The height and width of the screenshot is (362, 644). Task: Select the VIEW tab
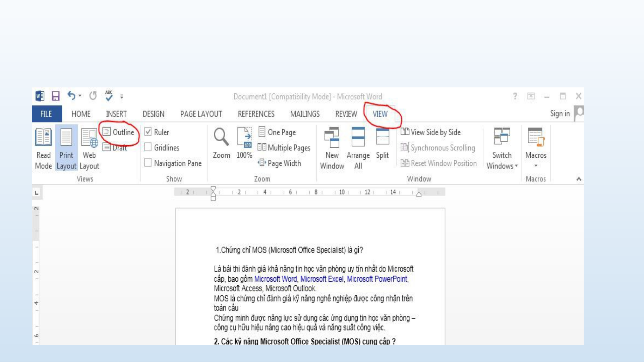(x=380, y=114)
